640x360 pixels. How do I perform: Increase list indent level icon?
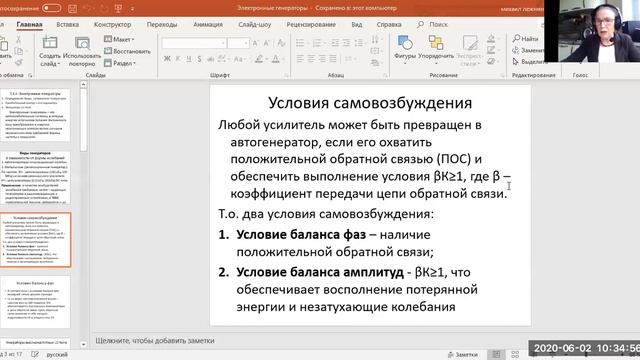(346, 43)
